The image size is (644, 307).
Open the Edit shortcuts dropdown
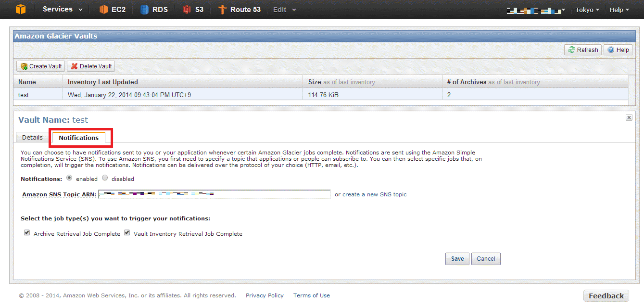click(x=285, y=10)
